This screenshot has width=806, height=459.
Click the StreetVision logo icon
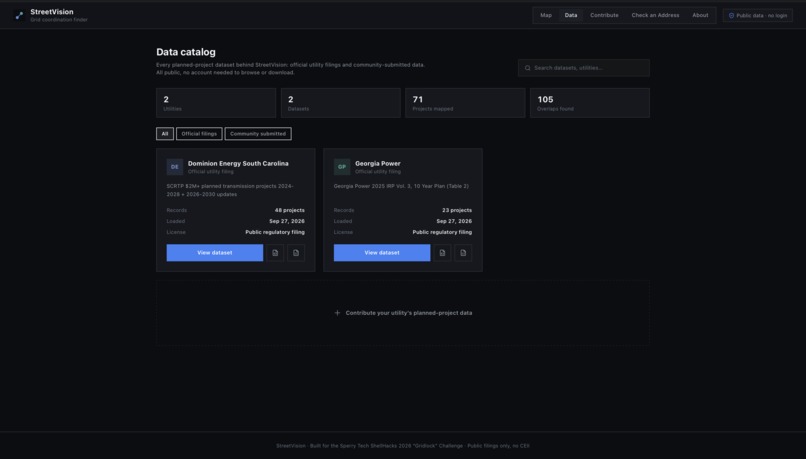pyautogui.click(x=19, y=16)
